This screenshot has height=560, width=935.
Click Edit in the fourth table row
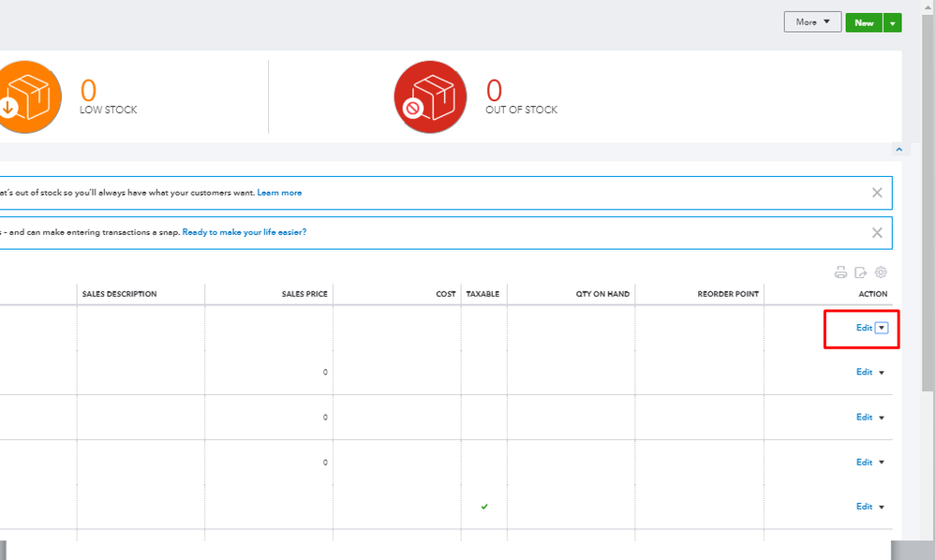click(x=864, y=463)
